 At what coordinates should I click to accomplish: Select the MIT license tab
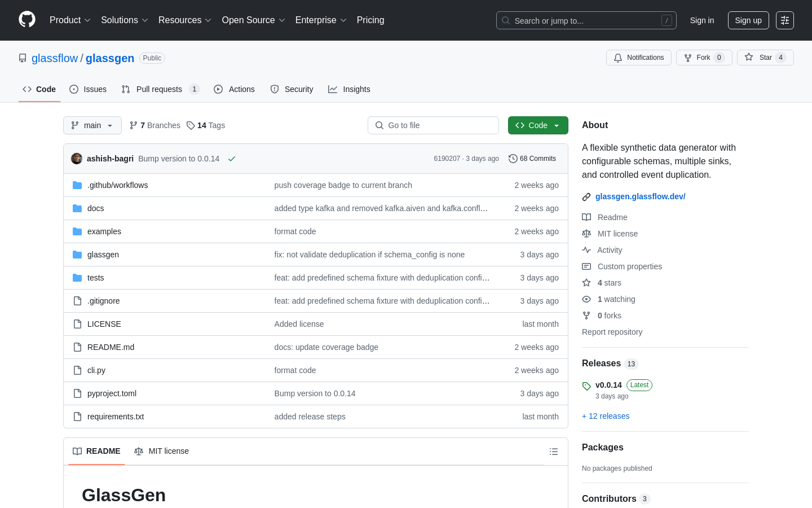161,451
